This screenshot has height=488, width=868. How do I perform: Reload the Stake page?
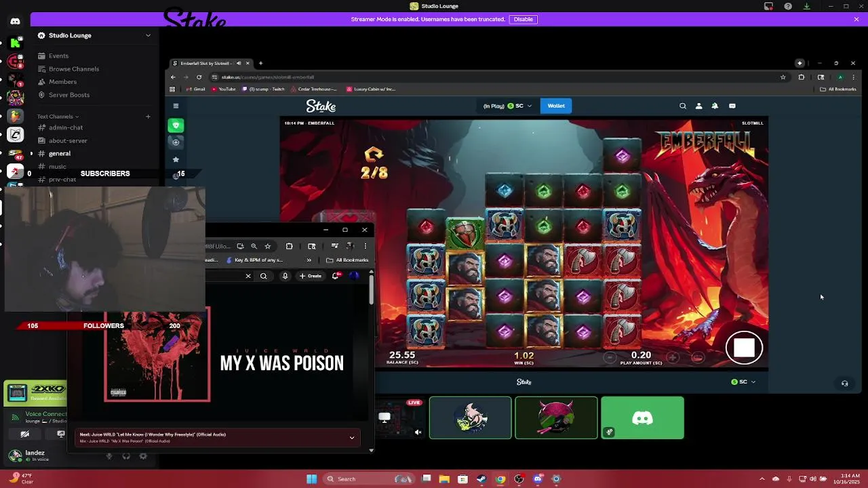click(x=199, y=77)
